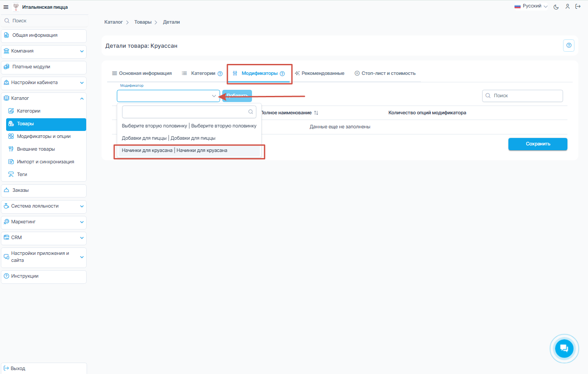The image size is (588, 374).
Task: Open the Русский language dropdown
Action: point(531,6)
